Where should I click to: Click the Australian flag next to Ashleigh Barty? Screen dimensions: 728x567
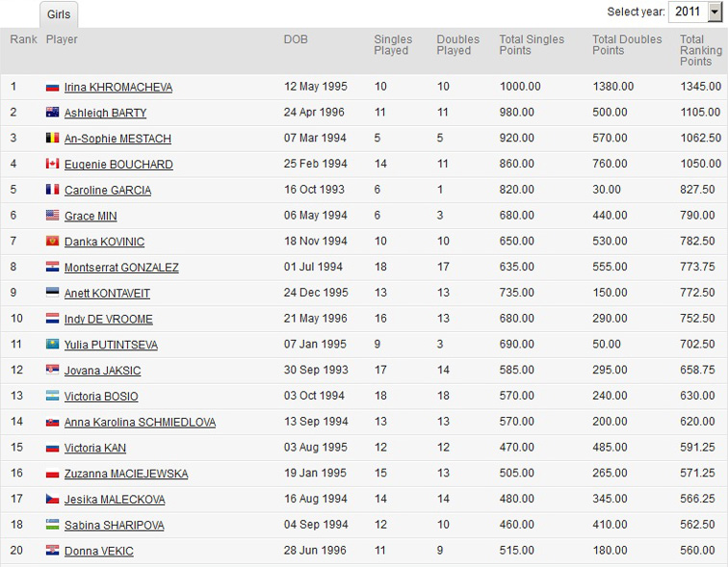point(53,113)
